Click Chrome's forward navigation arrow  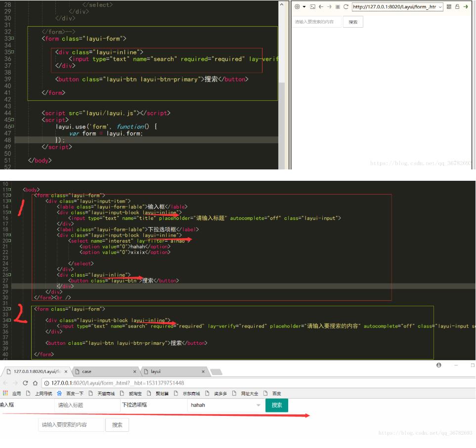[15, 383]
